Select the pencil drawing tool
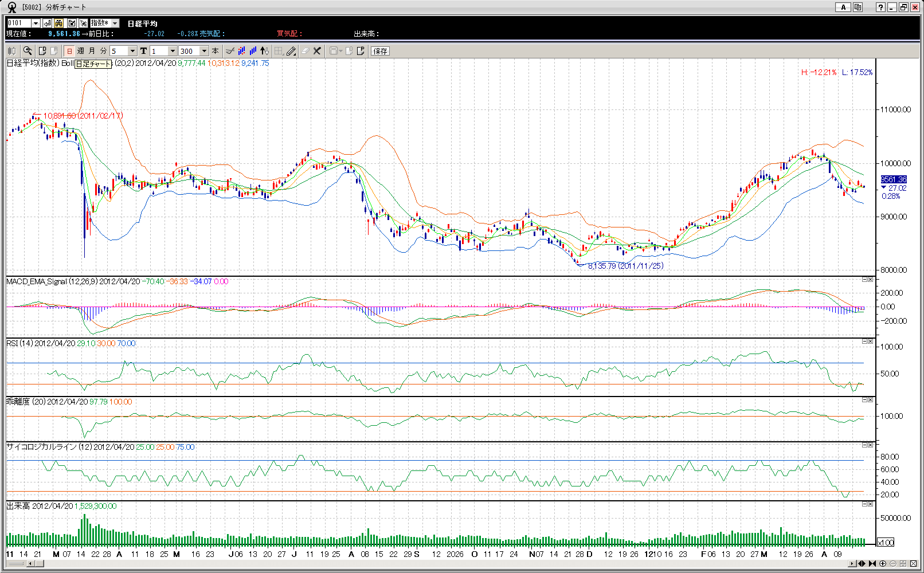Viewport: 924px width, 573px height. click(291, 51)
